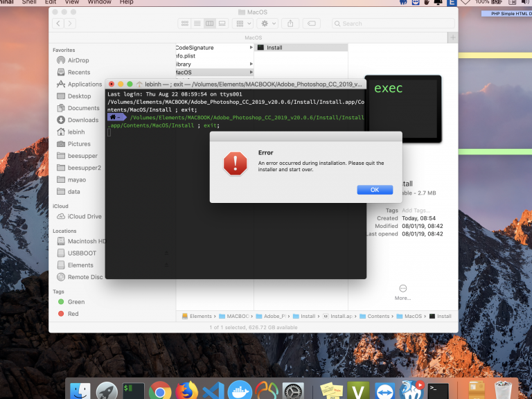Filter by the Green tag

tap(76, 302)
